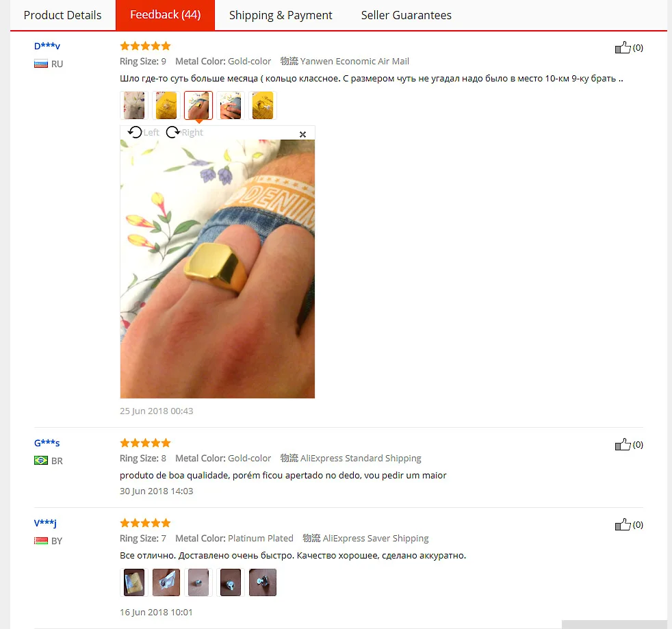The image size is (672, 629).
Task: Switch to the Shipping & Payment tab
Action: coord(281,16)
